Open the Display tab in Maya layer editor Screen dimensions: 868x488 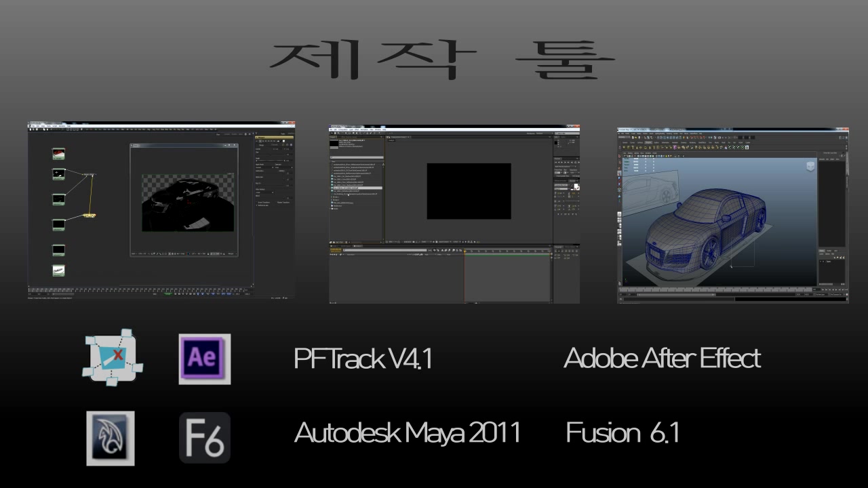822,251
